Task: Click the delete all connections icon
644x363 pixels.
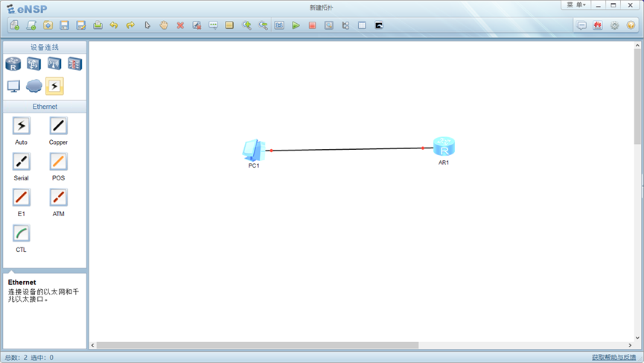Action: point(197,25)
